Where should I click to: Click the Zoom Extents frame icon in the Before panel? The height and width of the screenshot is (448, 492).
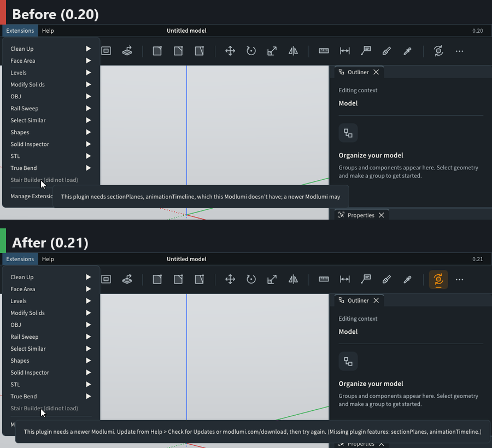(x=106, y=51)
